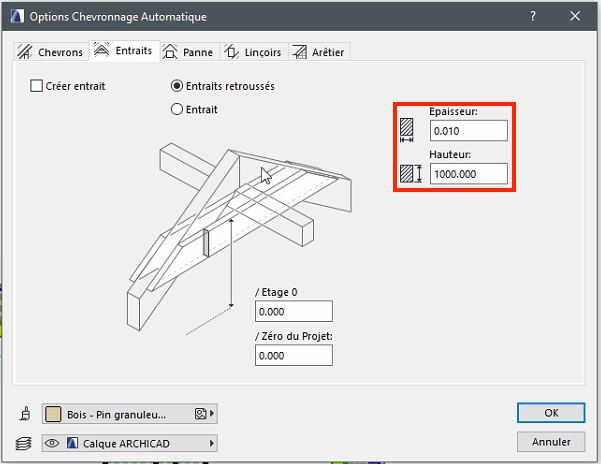The height and width of the screenshot is (464, 601).
Task: Click the material texture icon in surface selector
Action: coord(200,414)
